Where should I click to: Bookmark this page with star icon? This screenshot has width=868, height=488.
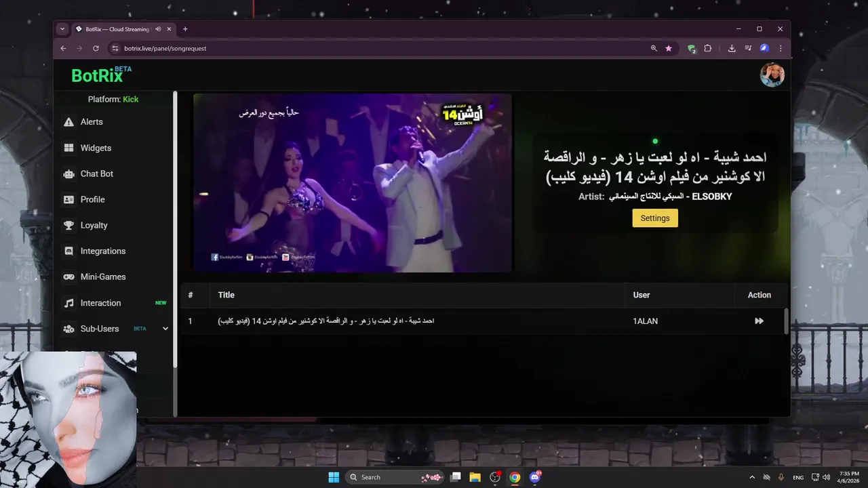tap(669, 48)
